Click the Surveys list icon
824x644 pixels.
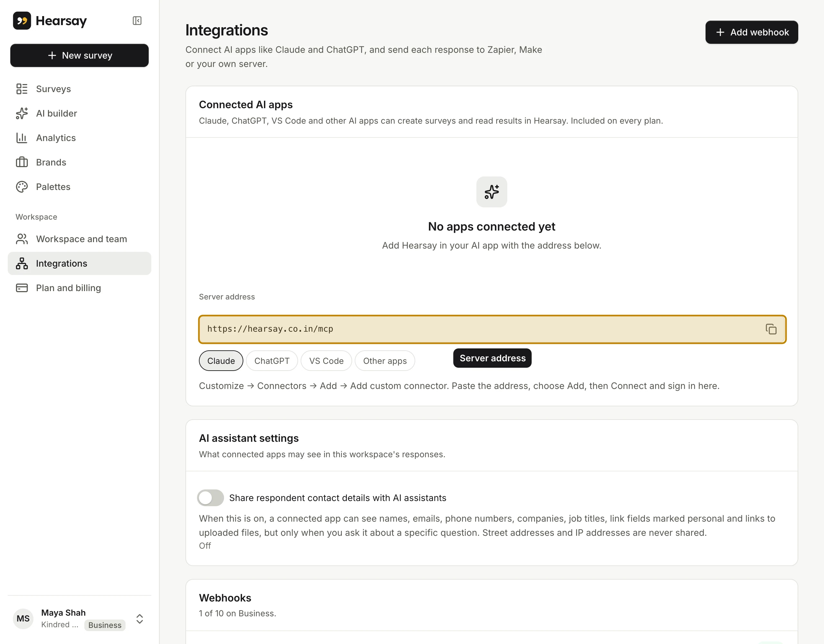22,89
